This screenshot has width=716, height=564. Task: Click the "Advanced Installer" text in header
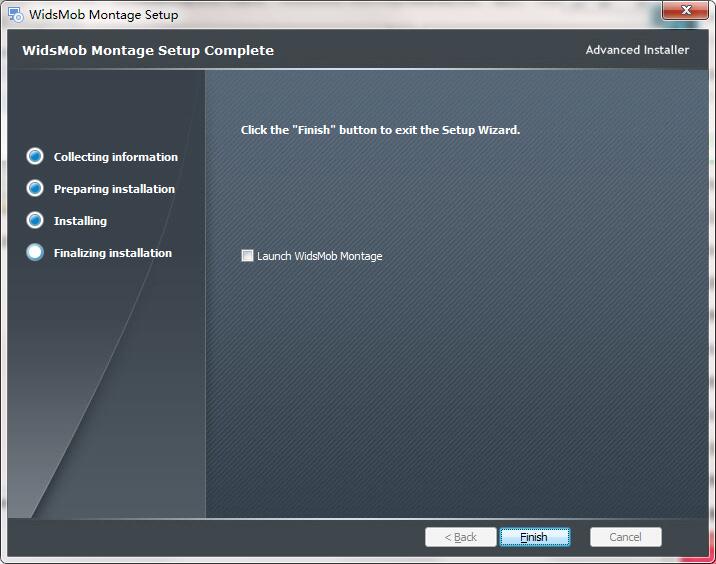pos(637,50)
